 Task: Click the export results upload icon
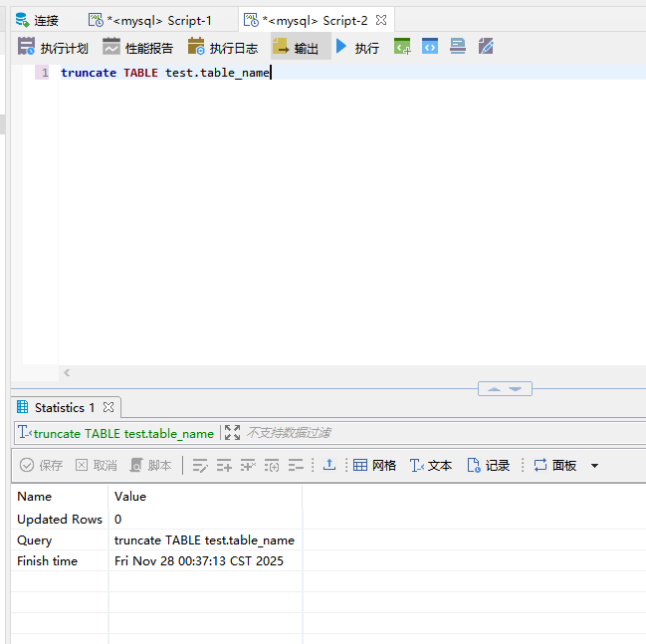tap(329, 465)
